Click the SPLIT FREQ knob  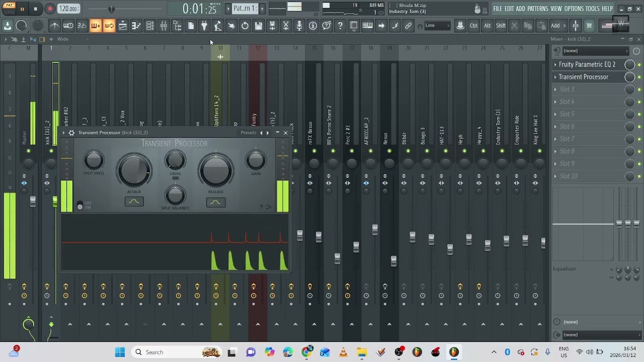click(94, 160)
